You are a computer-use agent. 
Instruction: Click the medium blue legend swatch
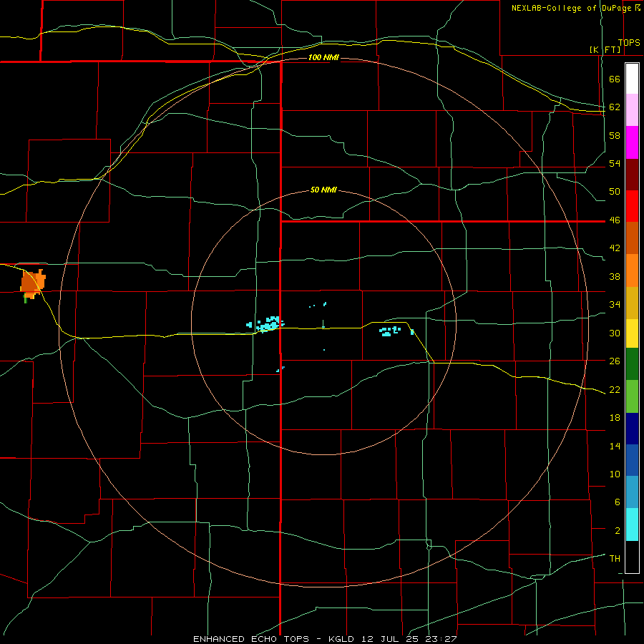coord(632,460)
